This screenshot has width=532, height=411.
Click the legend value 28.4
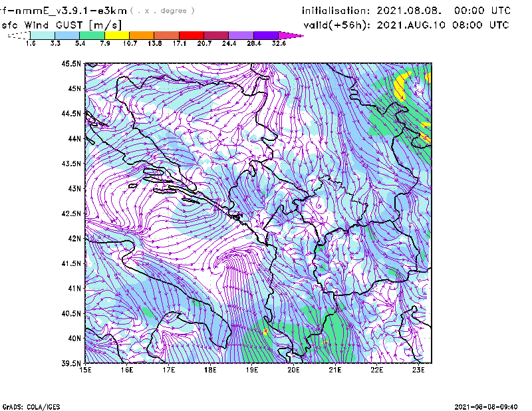pyautogui.click(x=254, y=43)
